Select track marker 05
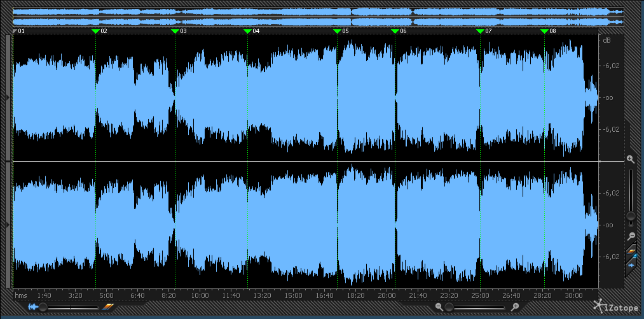The image size is (644, 319). pos(341,31)
